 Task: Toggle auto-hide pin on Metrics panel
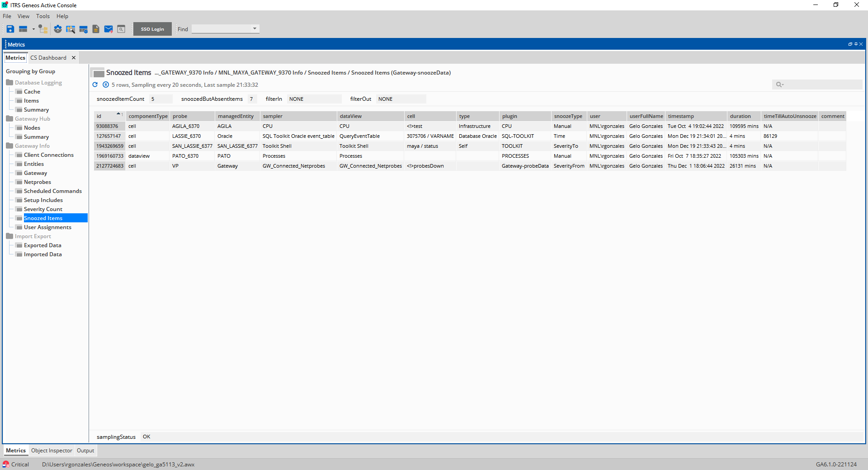[x=856, y=44]
